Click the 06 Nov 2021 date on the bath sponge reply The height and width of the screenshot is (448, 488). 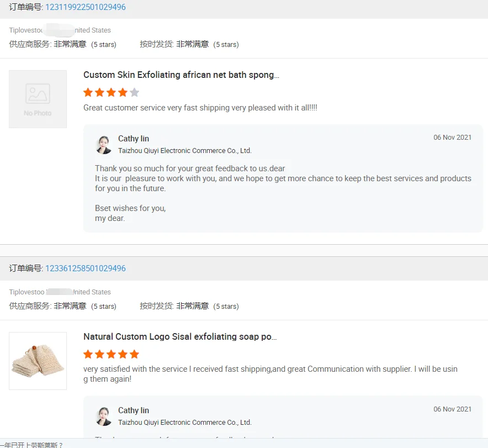(x=452, y=138)
